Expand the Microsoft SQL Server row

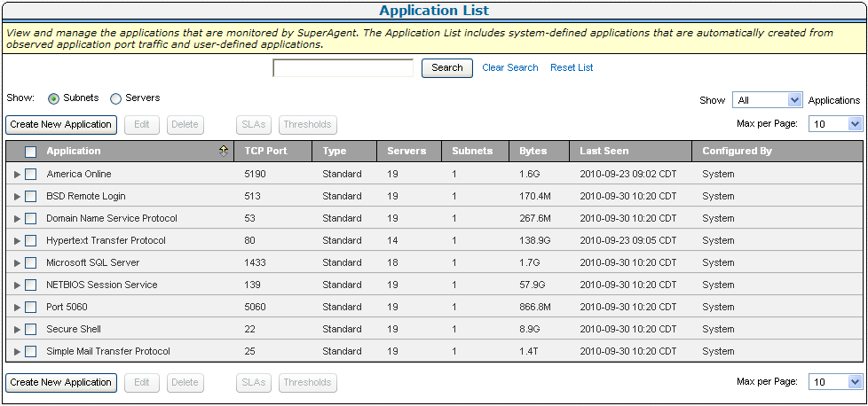click(17, 263)
